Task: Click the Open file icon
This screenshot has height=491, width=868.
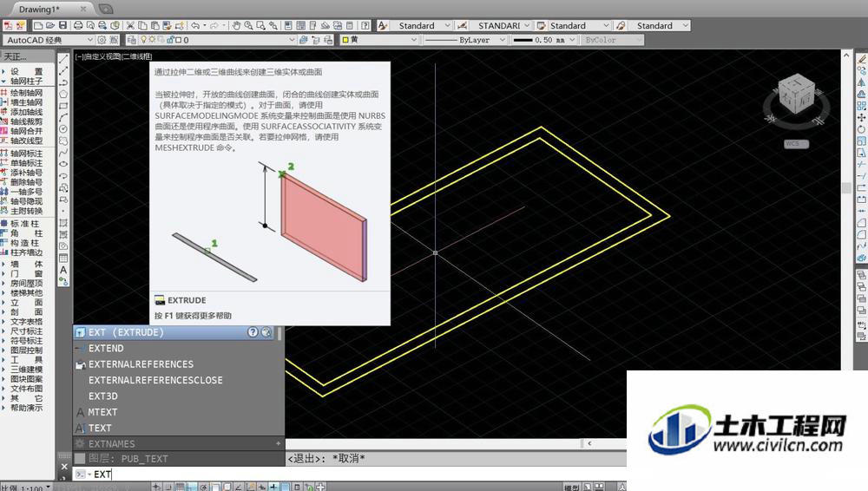Action: click(50, 25)
